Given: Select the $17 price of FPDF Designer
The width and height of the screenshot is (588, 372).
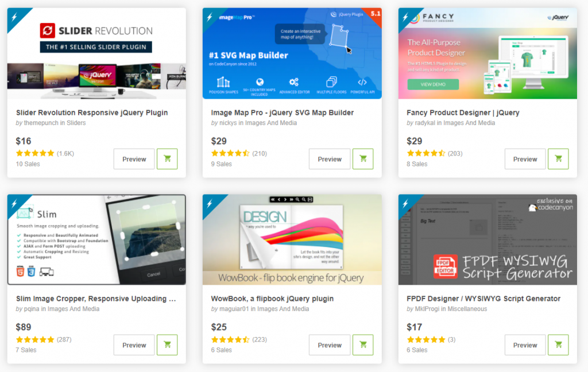Looking at the screenshot, I should (x=415, y=327).
